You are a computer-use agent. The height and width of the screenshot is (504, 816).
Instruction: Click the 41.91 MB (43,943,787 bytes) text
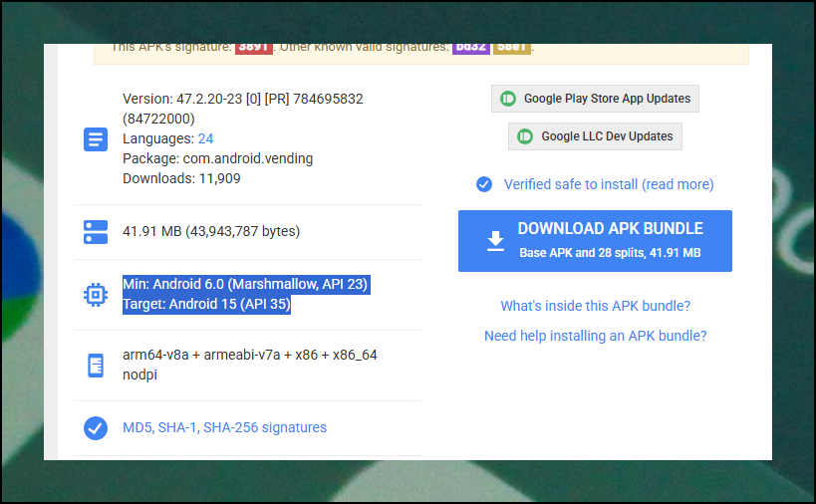coord(211,231)
